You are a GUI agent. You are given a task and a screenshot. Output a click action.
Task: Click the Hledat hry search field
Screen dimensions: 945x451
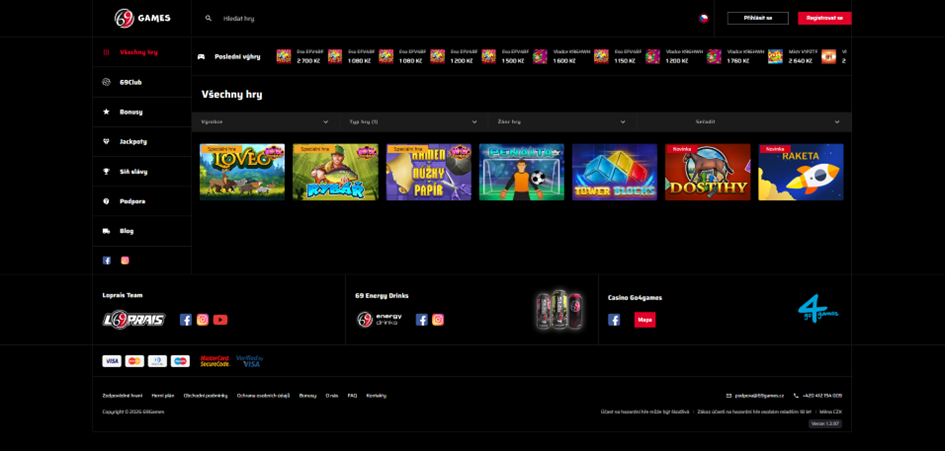pyautogui.click(x=239, y=19)
